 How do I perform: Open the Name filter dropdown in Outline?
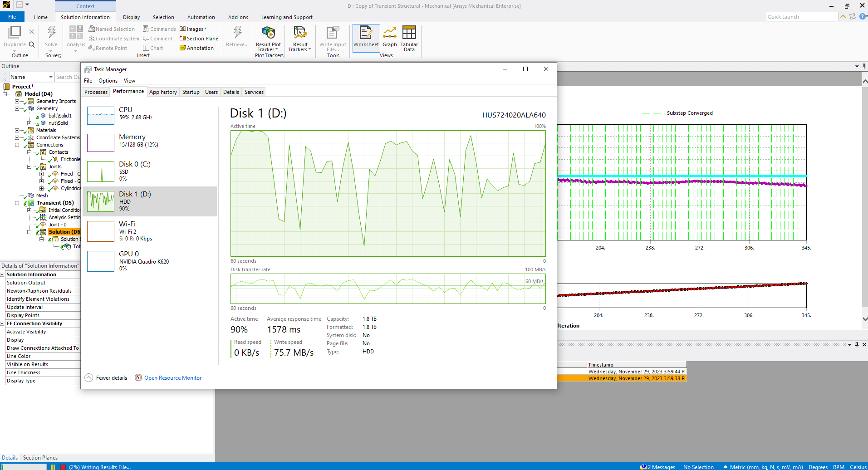click(51, 77)
